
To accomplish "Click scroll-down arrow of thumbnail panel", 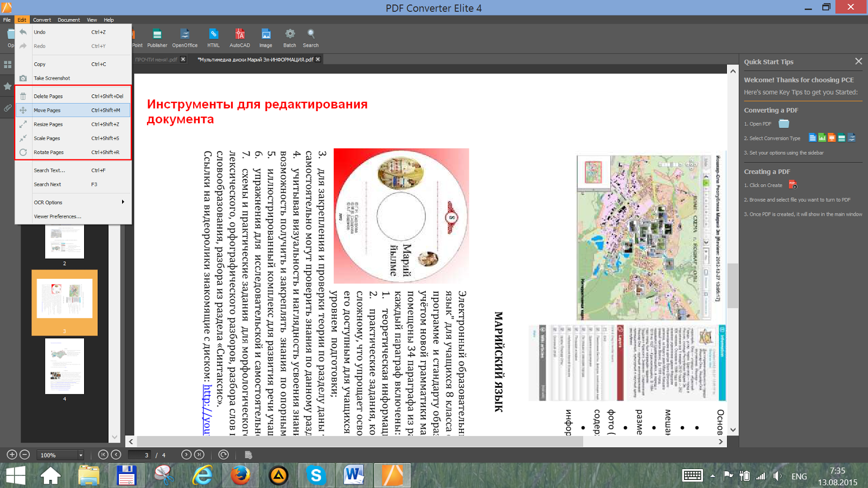I will click(114, 436).
